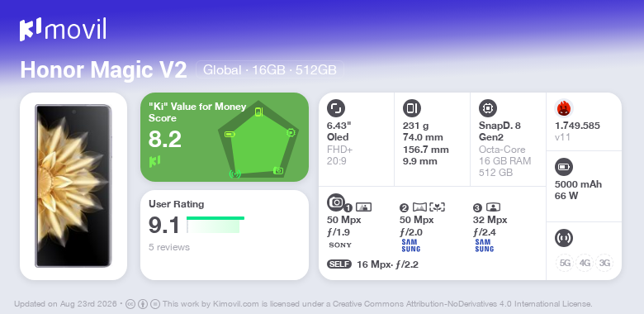This screenshot has width=644, height=314.
Task: Select the 5G network badge
Action: tap(565, 263)
